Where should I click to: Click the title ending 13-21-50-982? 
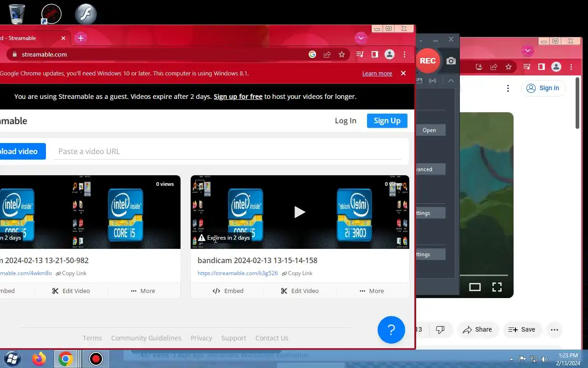click(45, 260)
